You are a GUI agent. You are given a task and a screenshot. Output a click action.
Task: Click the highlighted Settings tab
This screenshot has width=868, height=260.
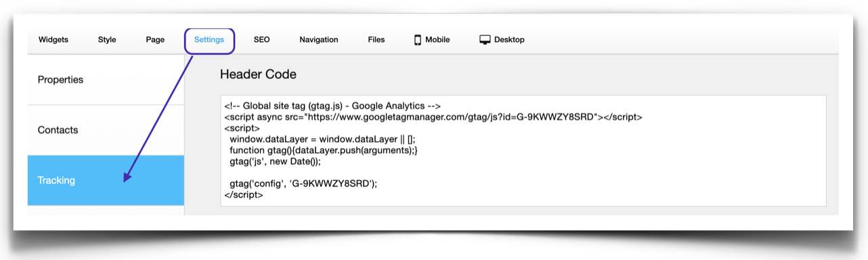coord(209,40)
